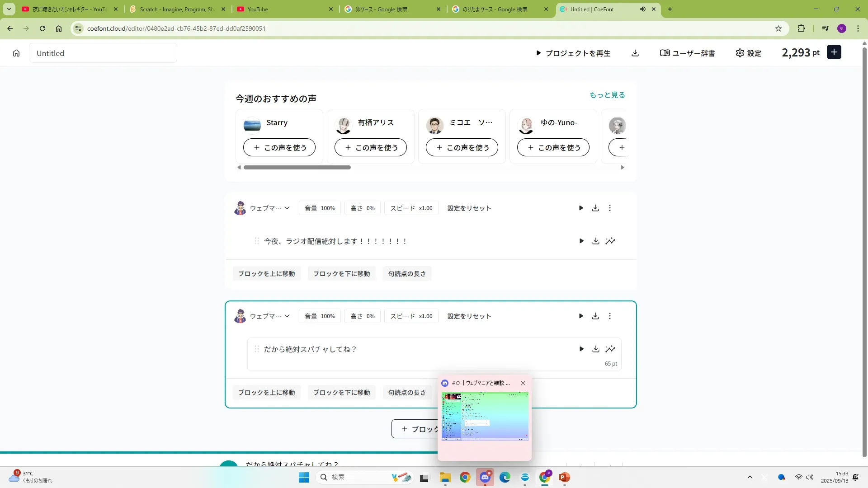The width and height of the screenshot is (868, 488).
Task: Expand voice selector in second block
Action: [x=287, y=316]
